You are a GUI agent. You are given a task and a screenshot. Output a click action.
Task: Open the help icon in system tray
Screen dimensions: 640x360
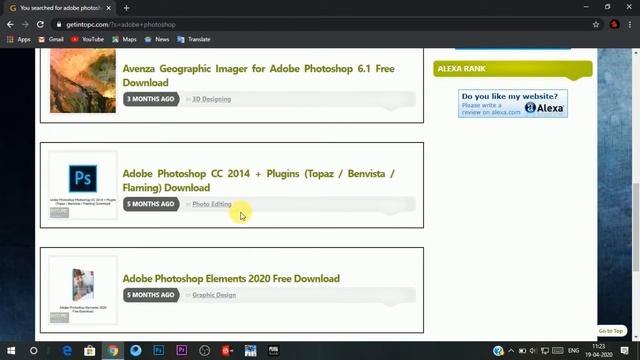click(x=498, y=351)
